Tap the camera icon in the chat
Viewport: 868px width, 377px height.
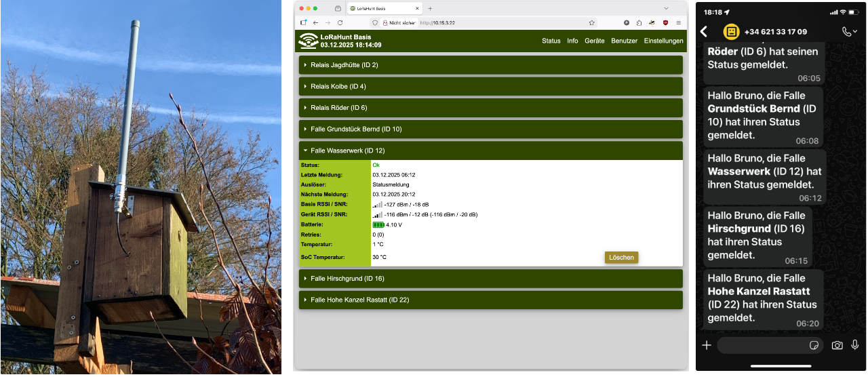(x=837, y=345)
